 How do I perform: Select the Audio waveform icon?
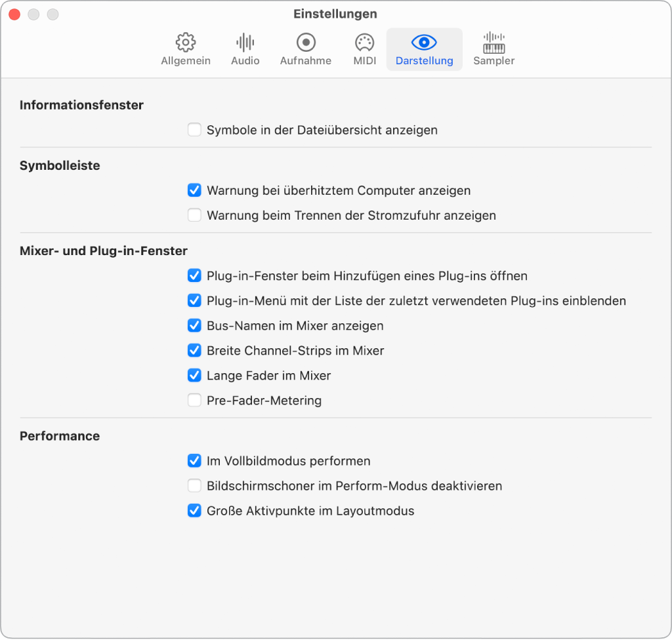pyautogui.click(x=245, y=43)
